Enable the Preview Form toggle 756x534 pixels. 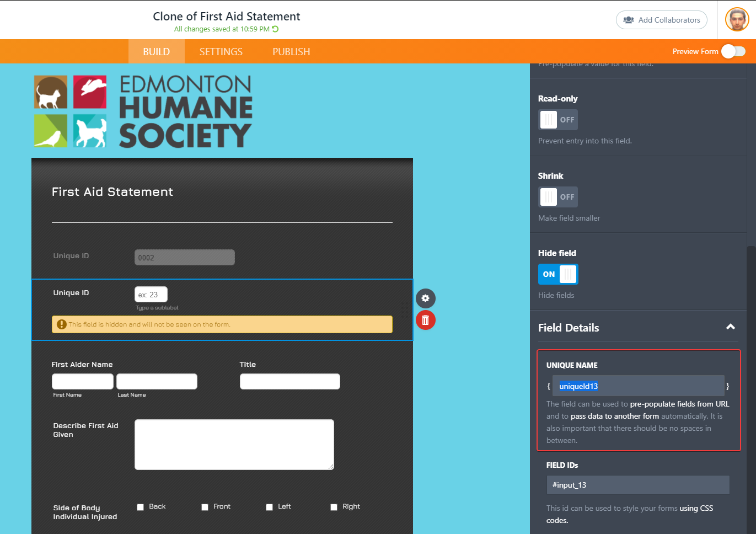(x=733, y=51)
